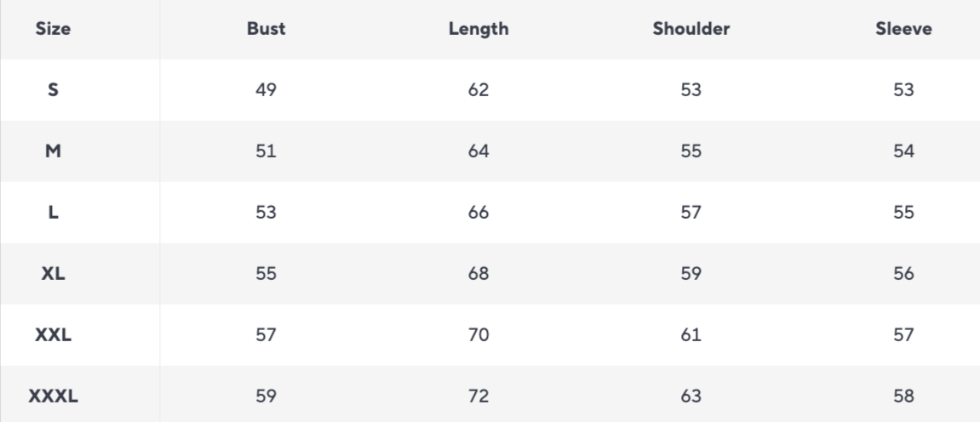Click the XXXL size row label
980x422 pixels.
[x=53, y=396]
